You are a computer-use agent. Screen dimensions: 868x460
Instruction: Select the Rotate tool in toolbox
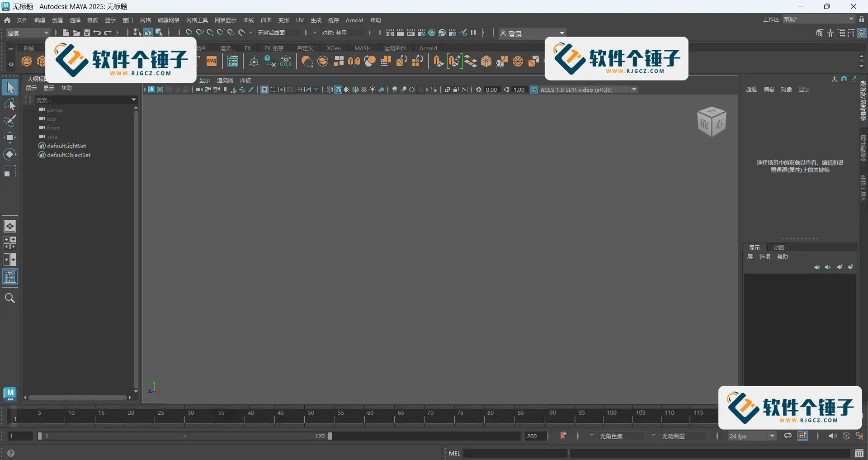coord(10,154)
